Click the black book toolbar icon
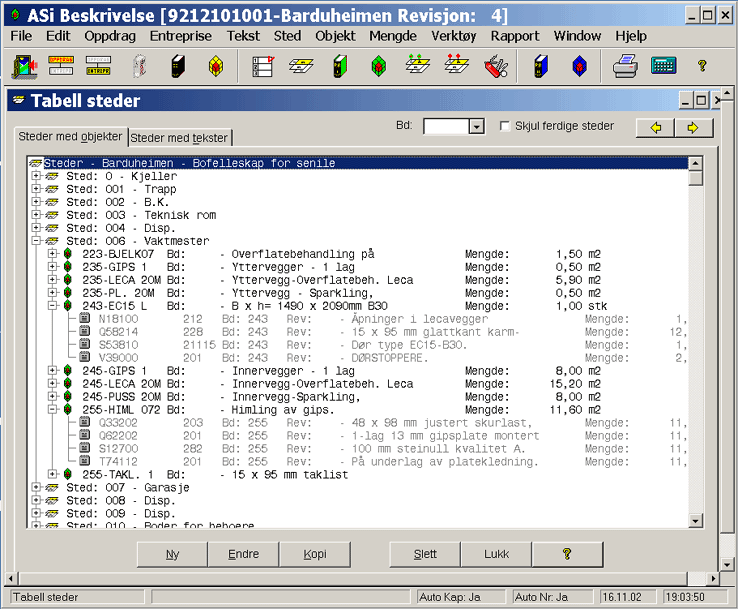The image size is (738, 609). [178, 66]
